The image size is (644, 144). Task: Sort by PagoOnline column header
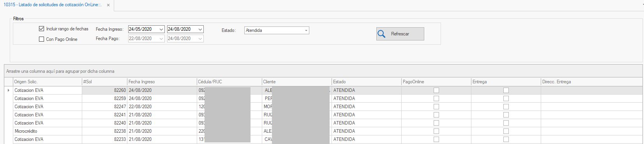tap(436, 82)
